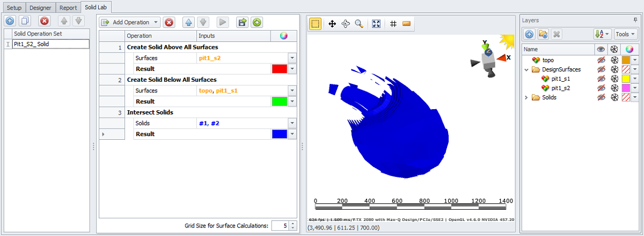Viewport: 644px width, 236px height.
Task: Click the orange topo layer color swatch
Action: [626, 60]
